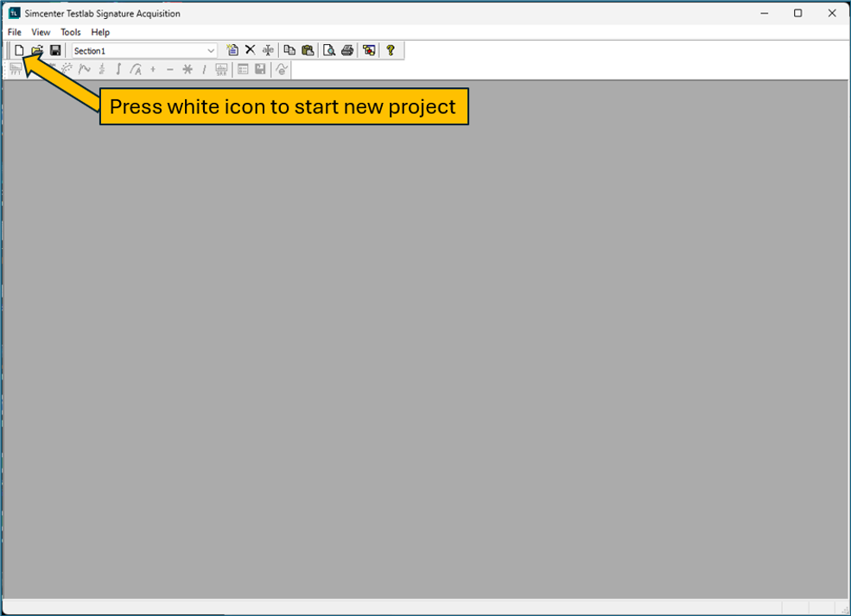Click the yellow instruction callout banner
This screenshot has width=851, height=616.
click(283, 106)
